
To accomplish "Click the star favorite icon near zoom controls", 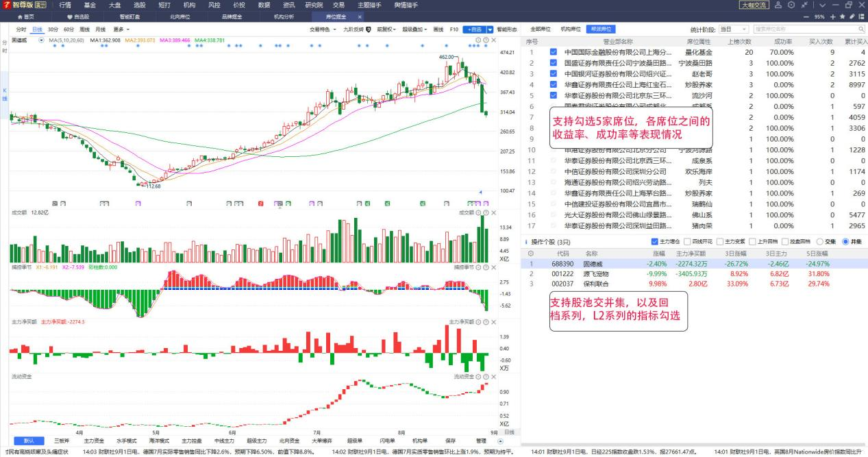I will click(x=842, y=16).
